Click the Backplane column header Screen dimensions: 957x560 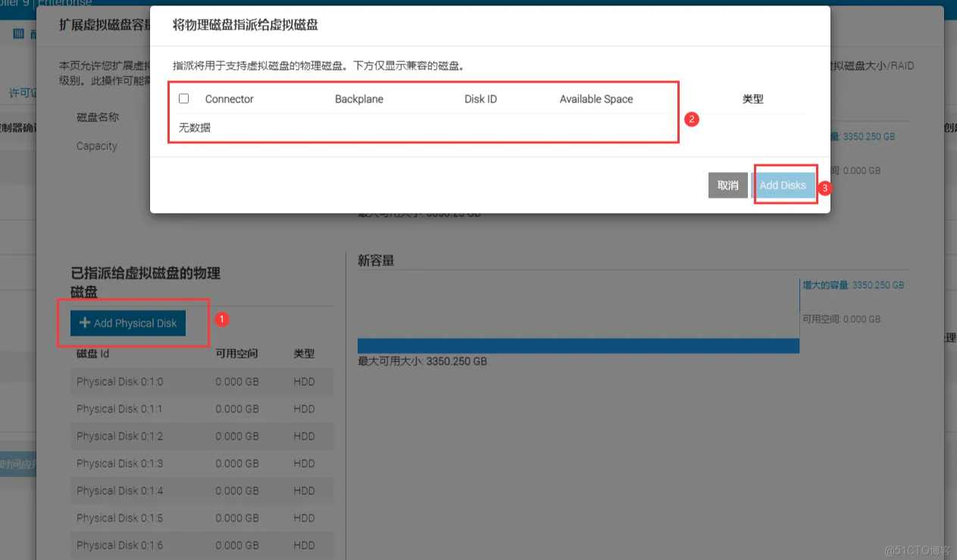click(x=358, y=99)
